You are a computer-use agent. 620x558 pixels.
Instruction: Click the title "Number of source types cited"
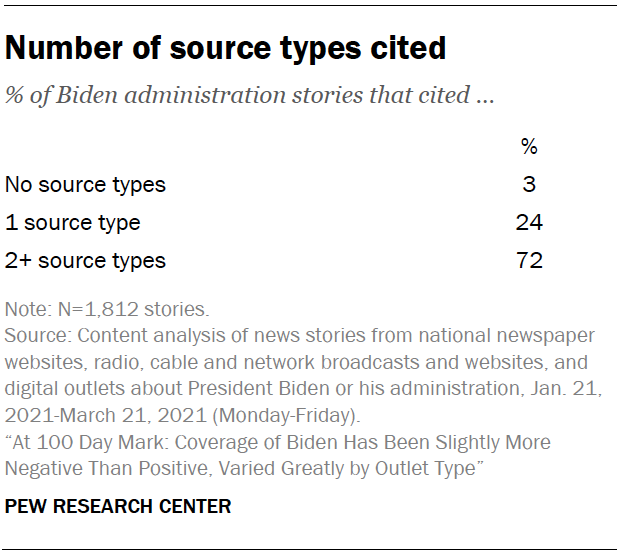click(x=225, y=48)
